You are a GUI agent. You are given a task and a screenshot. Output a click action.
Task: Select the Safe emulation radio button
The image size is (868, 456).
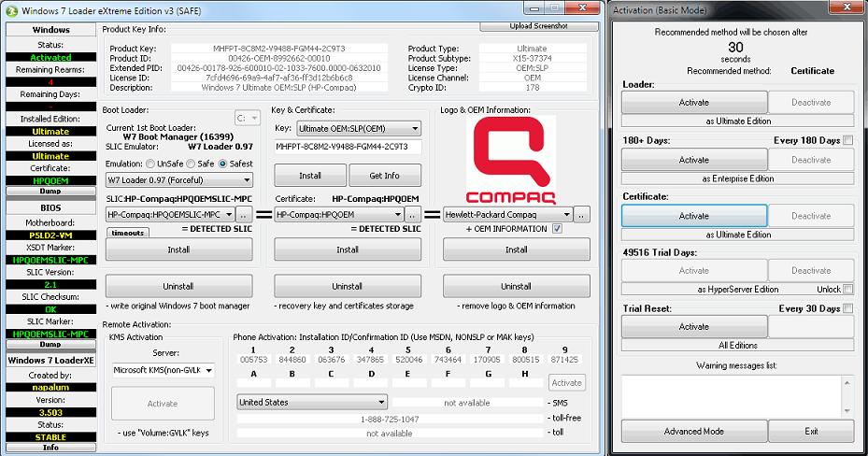point(191,164)
